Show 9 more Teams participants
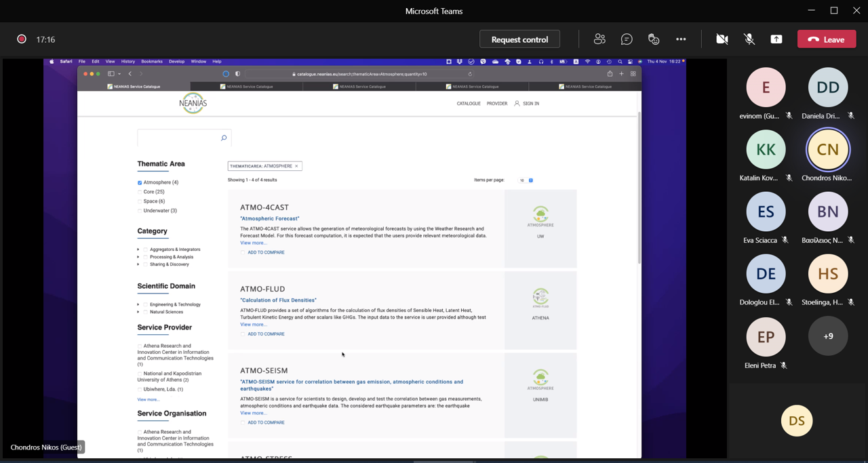Viewport: 868px width, 463px height. click(x=828, y=336)
